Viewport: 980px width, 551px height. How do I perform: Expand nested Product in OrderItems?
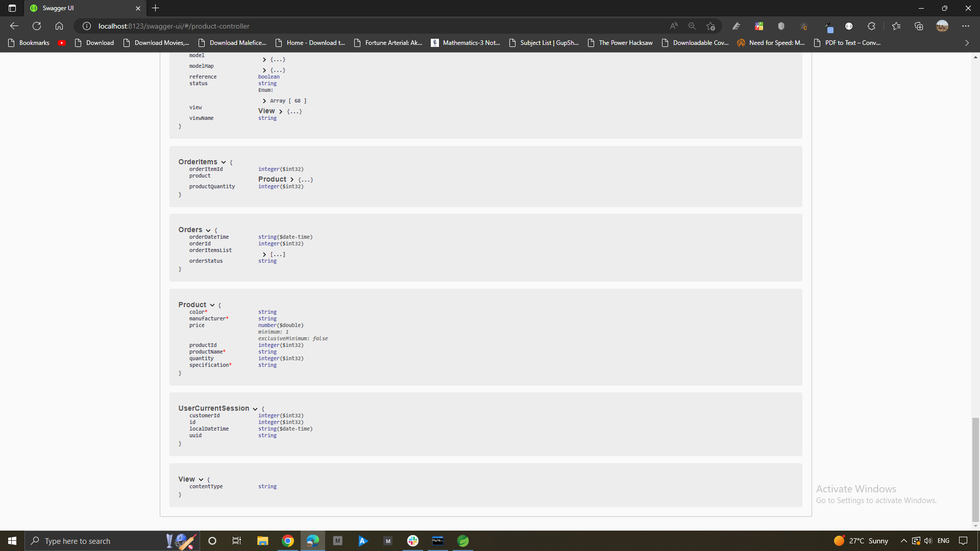click(x=291, y=180)
